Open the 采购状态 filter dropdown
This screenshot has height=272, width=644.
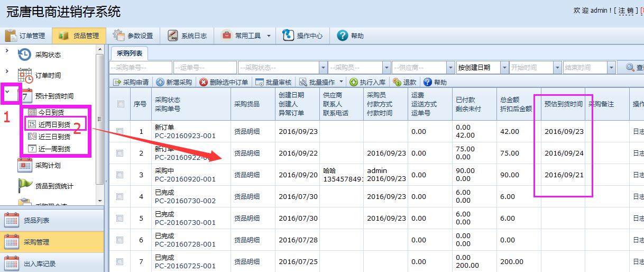pyautogui.click(x=323, y=68)
